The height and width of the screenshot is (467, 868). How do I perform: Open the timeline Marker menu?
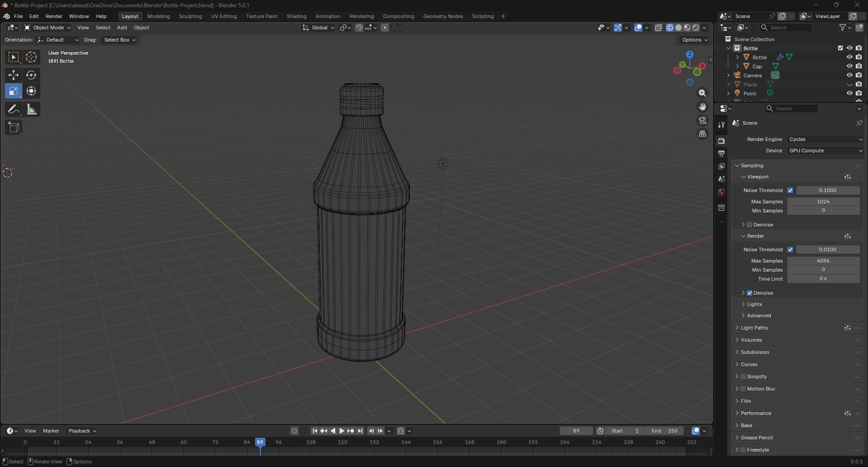coord(51,431)
